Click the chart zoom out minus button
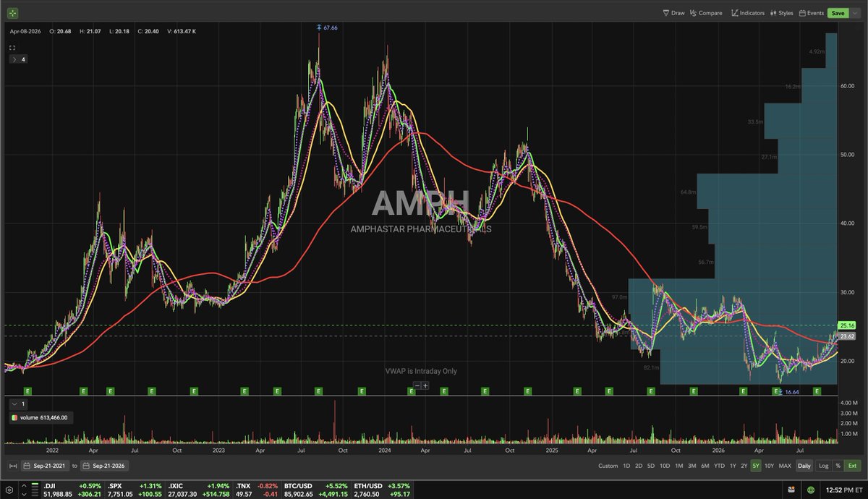Image resolution: width=868 pixels, height=499 pixels. click(417, 385)
